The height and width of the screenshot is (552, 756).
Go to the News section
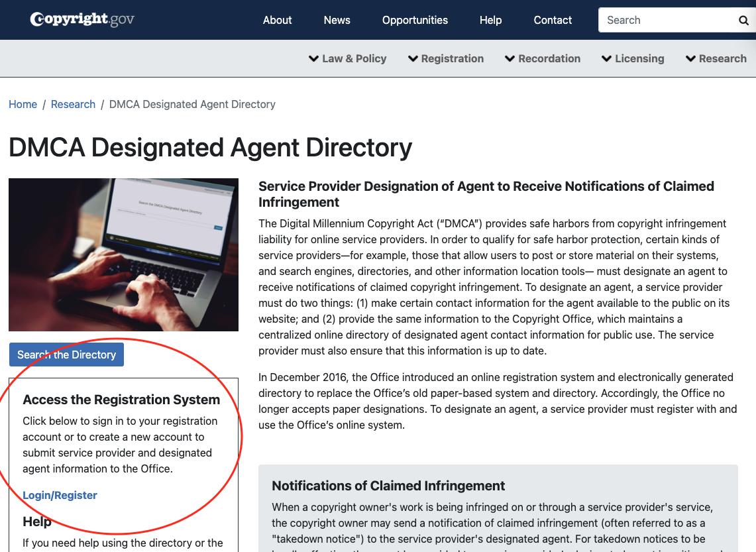337,20
